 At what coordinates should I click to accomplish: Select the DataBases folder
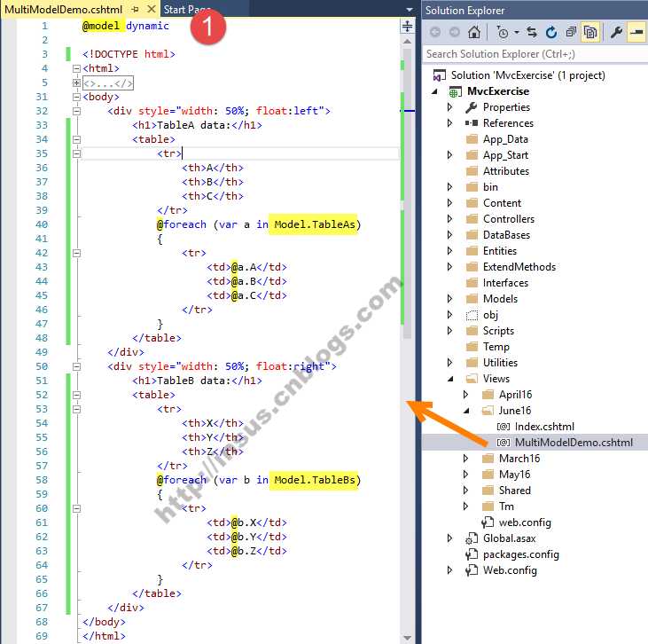(x=506, y=235)
